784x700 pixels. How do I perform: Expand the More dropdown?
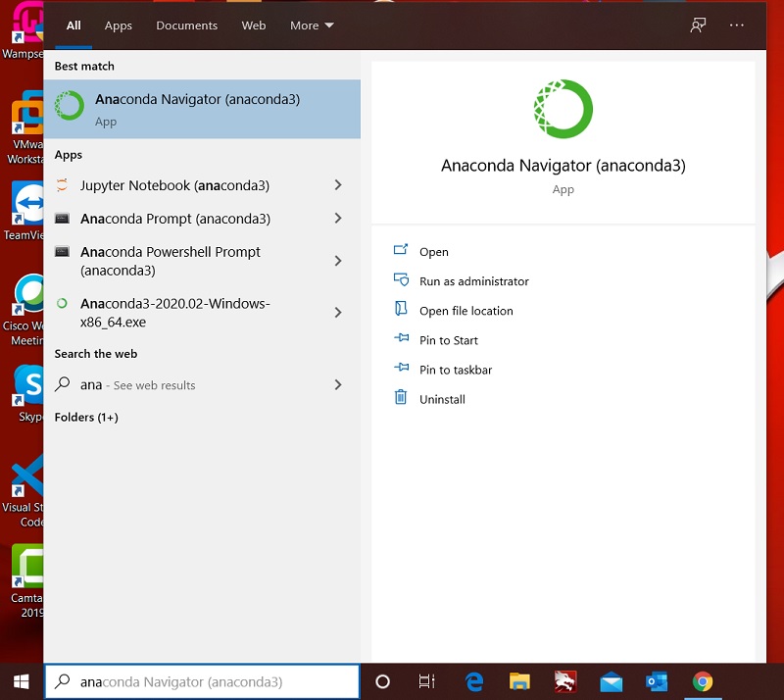pyautogui.click(x=312, y=25)
